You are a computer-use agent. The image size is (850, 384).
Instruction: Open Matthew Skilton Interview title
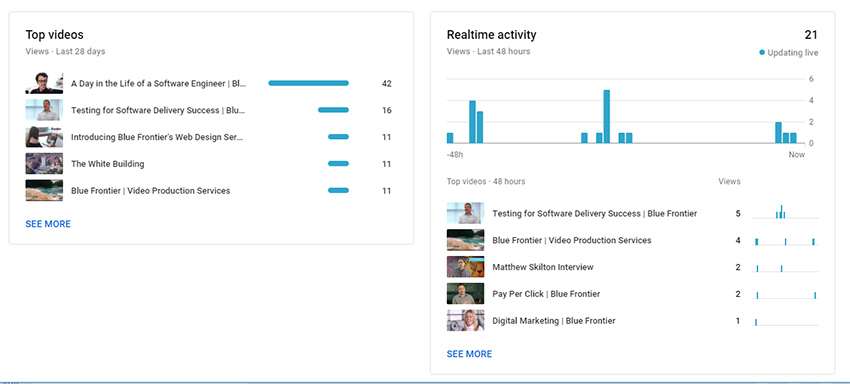543,267
